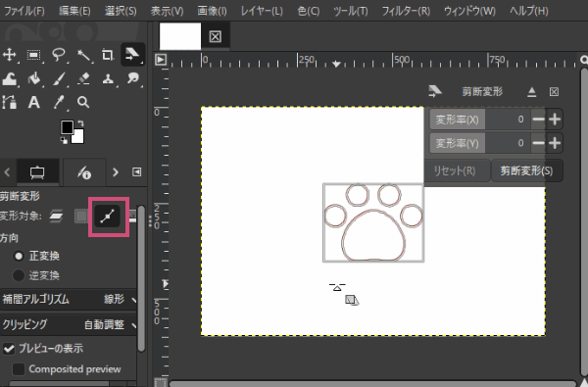Screen dimensions: 588x387
Task: Set transform target to path
Action: 108,217
